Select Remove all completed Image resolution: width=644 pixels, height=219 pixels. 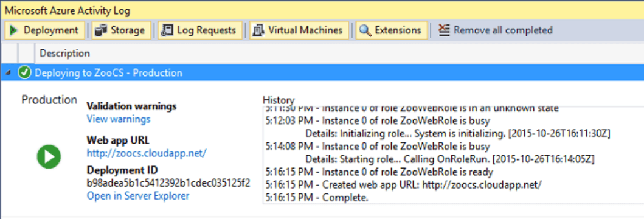(x=495, y=30)
